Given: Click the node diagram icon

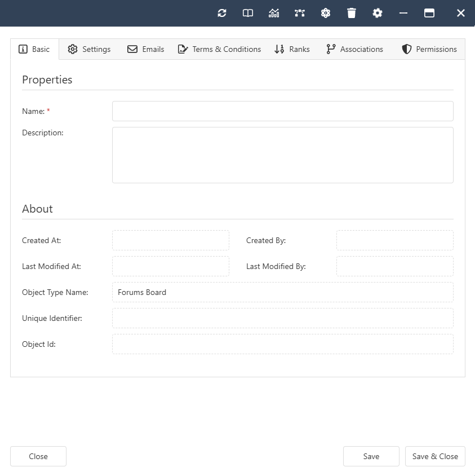Looking at the screenshot, I should 300,13.
